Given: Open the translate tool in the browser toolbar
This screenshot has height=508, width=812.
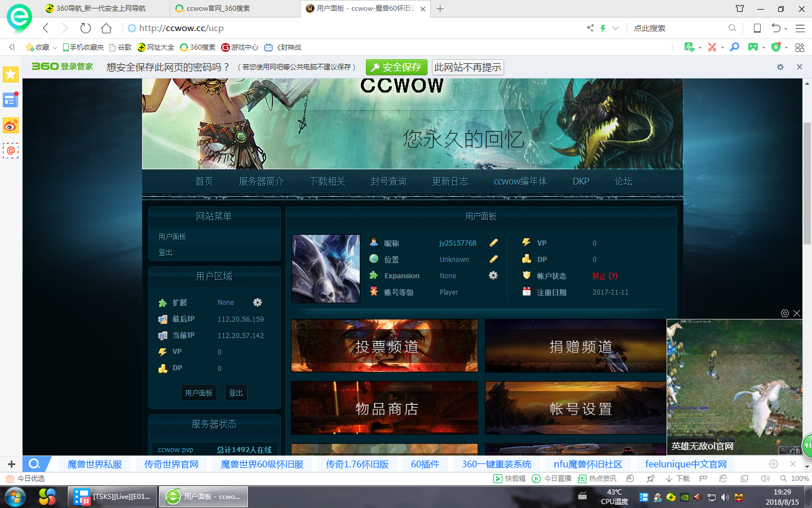Looking at the screenshot, I should (689, 47).
